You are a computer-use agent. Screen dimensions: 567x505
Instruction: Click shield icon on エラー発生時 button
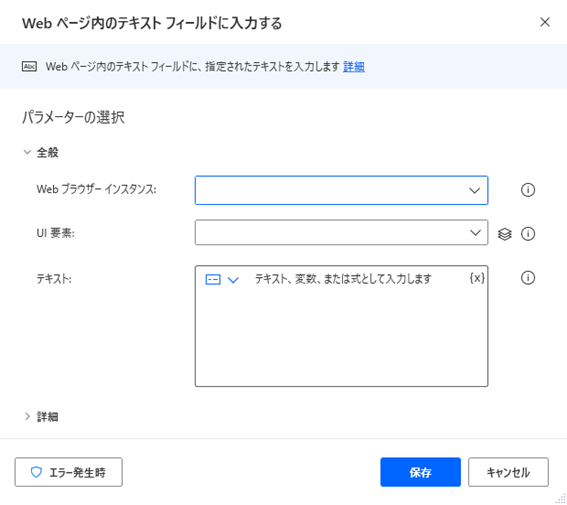pyautogui.click(x=36, y=472)
